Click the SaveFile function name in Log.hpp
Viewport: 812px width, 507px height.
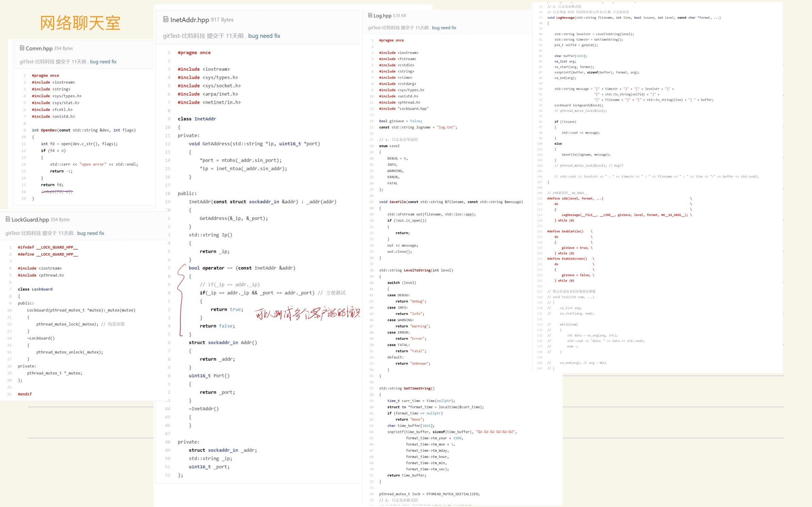[x=398, y=202]
